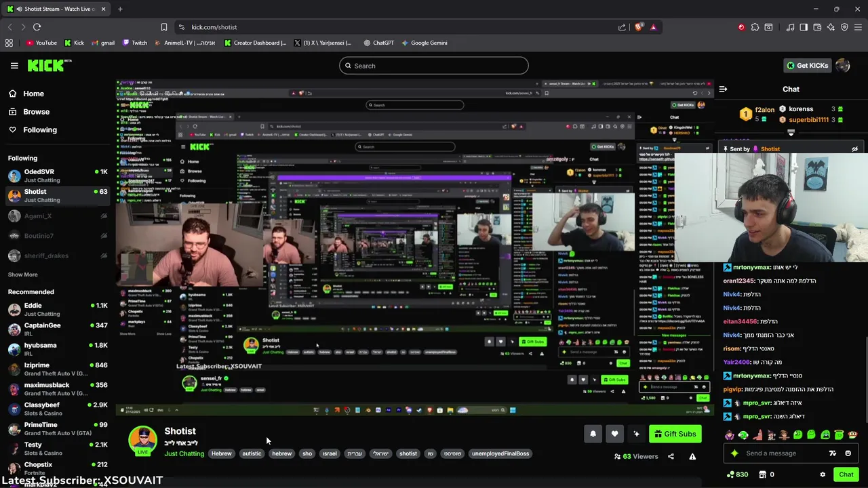The width and height of the screenshot is (868, 488).
Task: Open the Google Gemini bookmark
Action: [424, 43]
